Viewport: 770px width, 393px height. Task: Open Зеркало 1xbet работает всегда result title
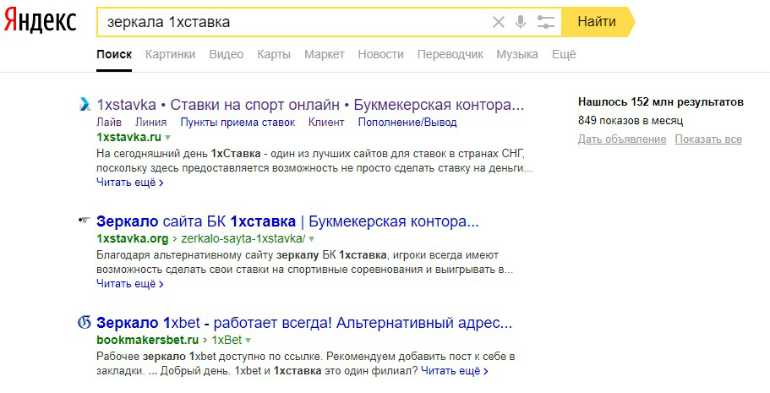coord(304,323)
